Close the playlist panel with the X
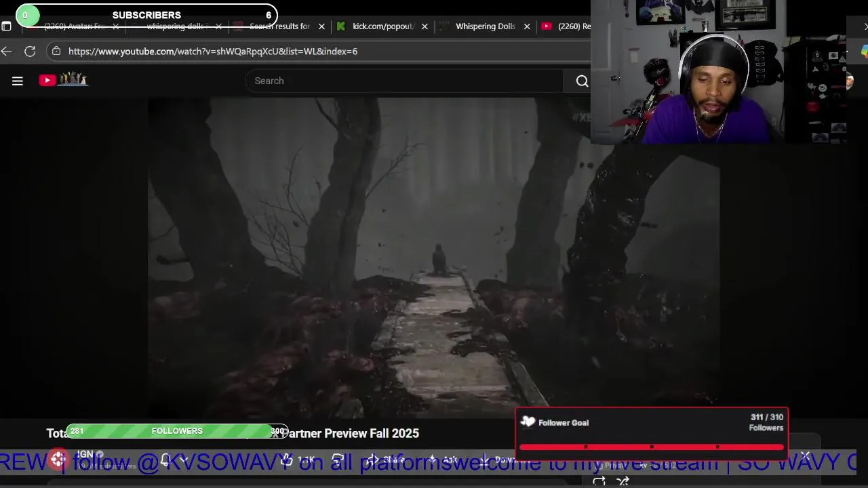Viewport: 868px width, 488px height. click(x=805, y=456)
